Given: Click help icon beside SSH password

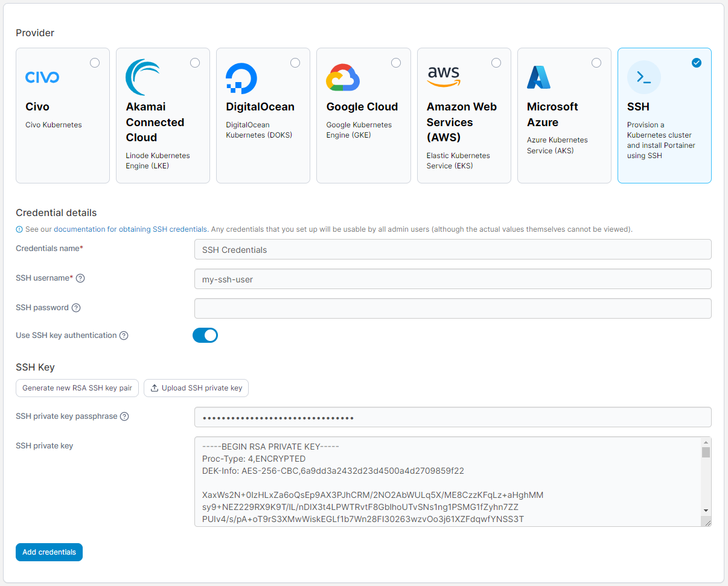Looking at the screenshot, I should click(x=76, y=308).
